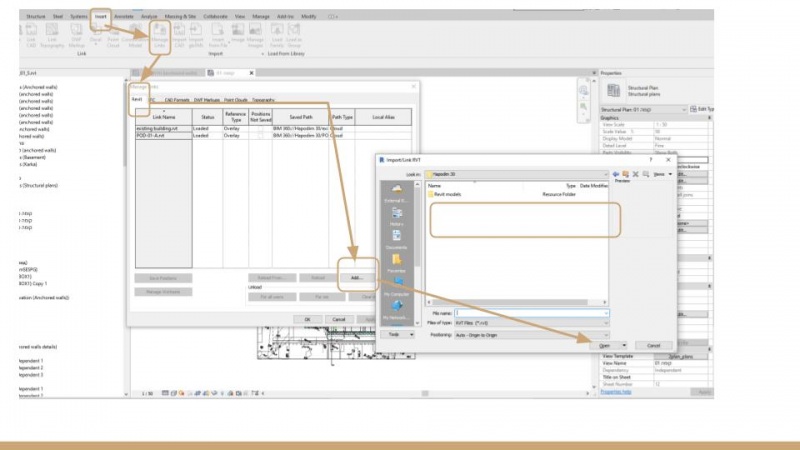Click the Open button in file dialog
The width and height of the screenshot is (800, 450).
(x=607, y=345)
